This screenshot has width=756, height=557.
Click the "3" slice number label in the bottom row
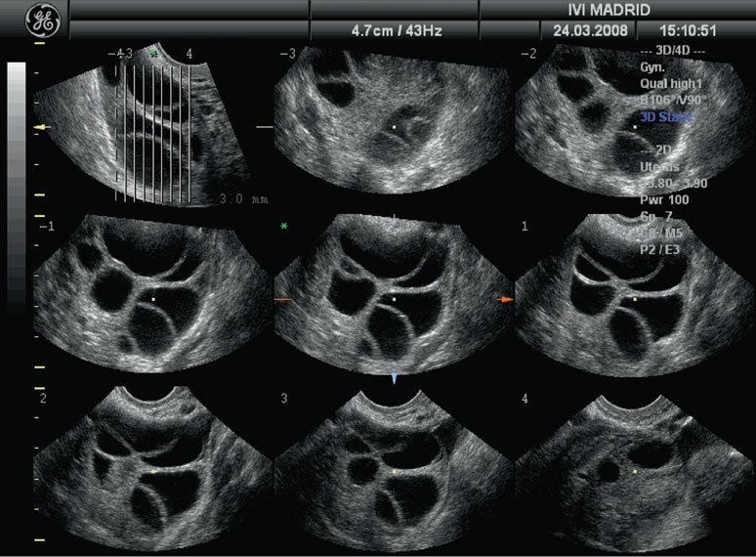click(x=284, y=399)
